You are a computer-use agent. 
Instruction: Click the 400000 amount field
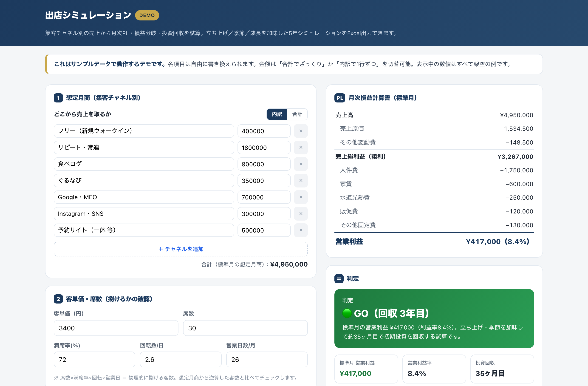pyautogui.click(x=264, y=131)
